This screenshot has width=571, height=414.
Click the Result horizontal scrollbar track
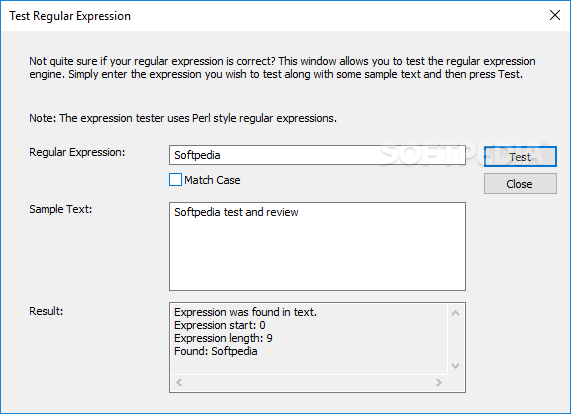309,382
